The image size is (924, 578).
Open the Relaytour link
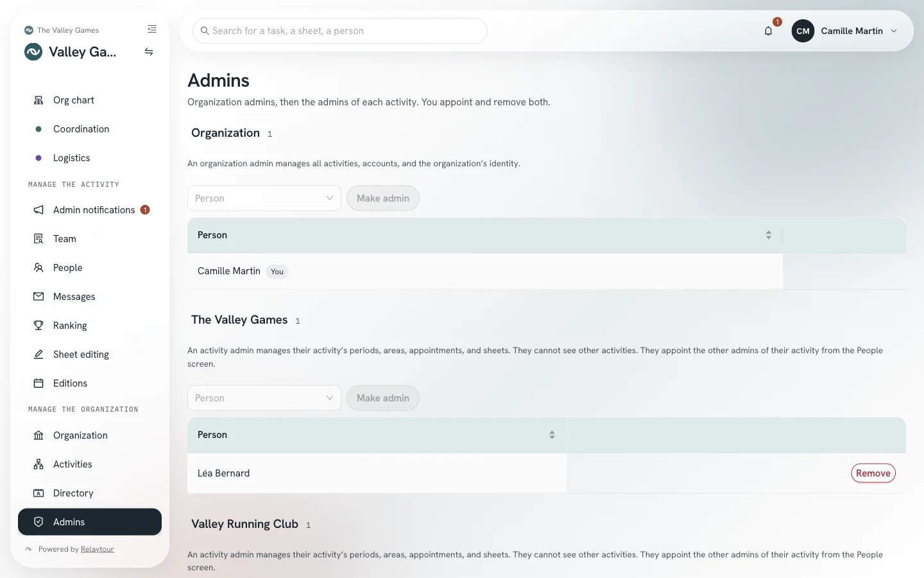click(x=98, y=549)
